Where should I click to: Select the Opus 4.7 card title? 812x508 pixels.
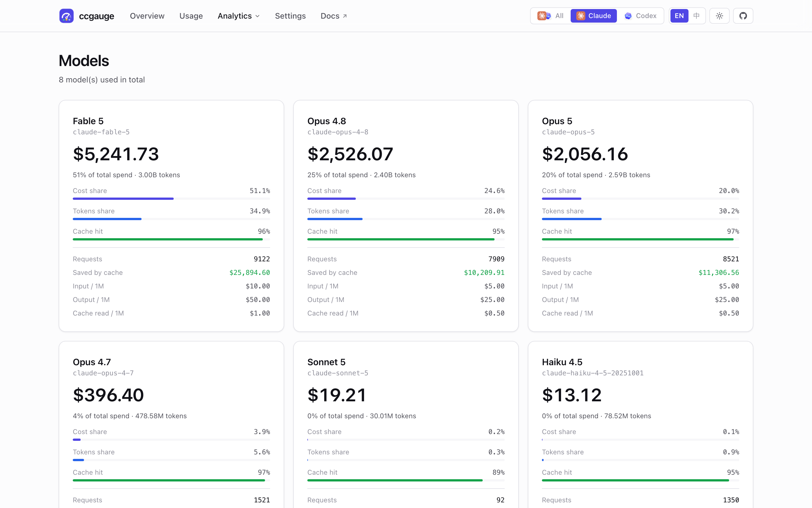(92, 362)
